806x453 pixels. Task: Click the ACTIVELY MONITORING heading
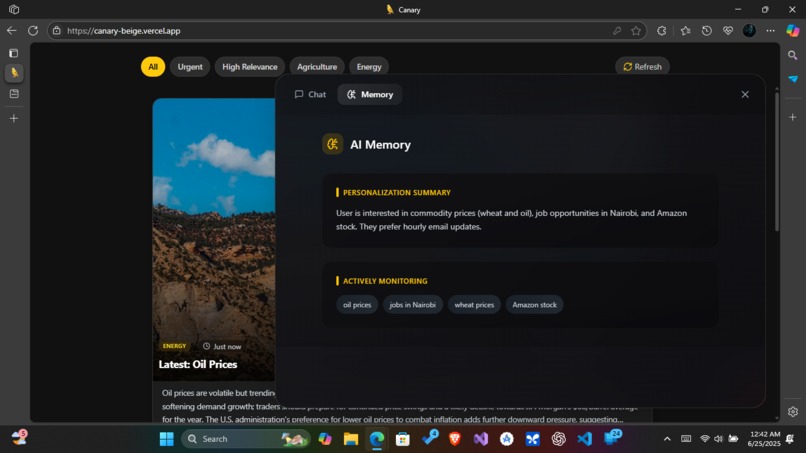pyautogui.click(x=385, y=281)
